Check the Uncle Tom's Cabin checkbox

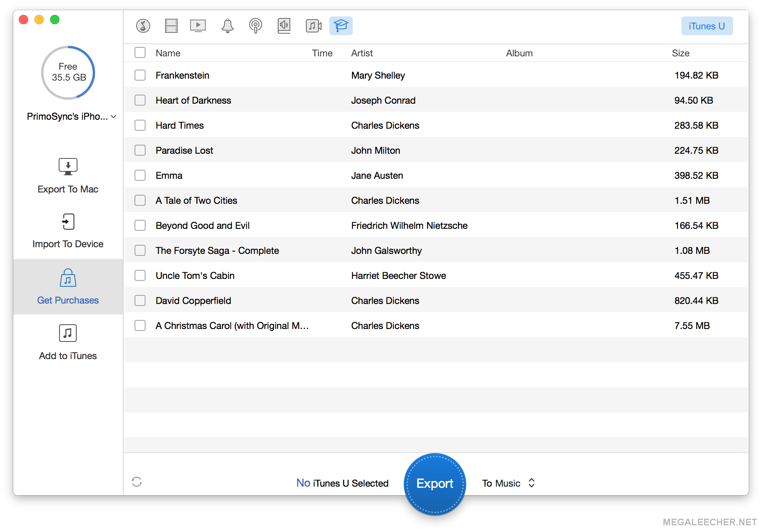point(140,275)
